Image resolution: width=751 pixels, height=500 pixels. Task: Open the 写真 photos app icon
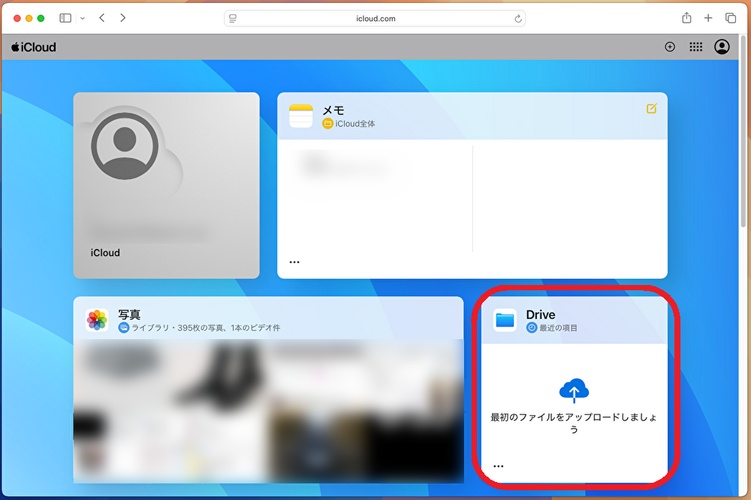(97, 320)
